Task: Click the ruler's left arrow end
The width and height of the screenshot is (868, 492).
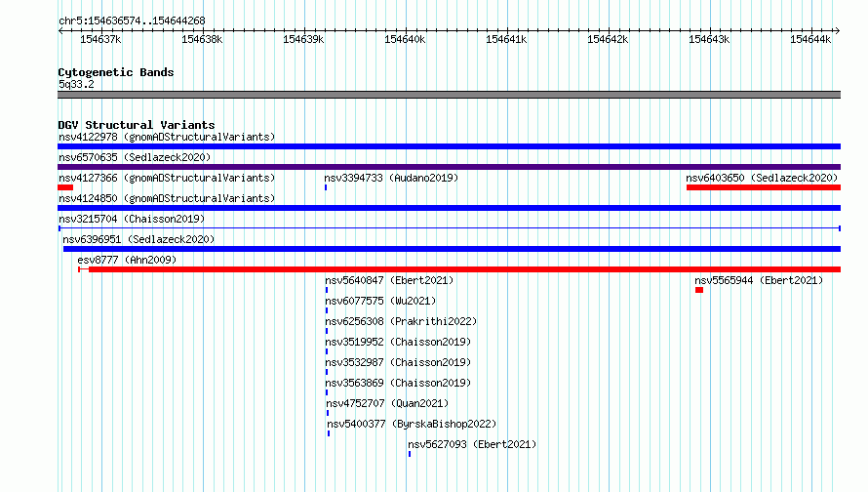Action: point(60,30)
